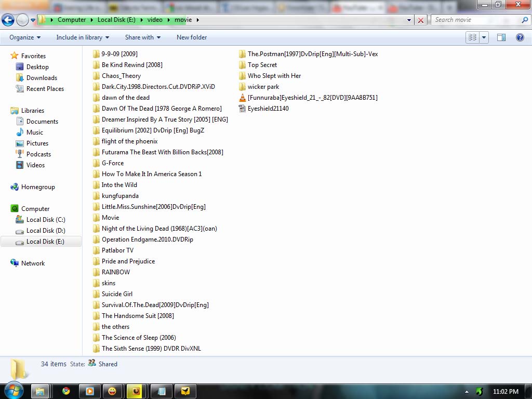Click the Back navigation arrow
This screenshot has height=399, width=532.
[8, 20]
